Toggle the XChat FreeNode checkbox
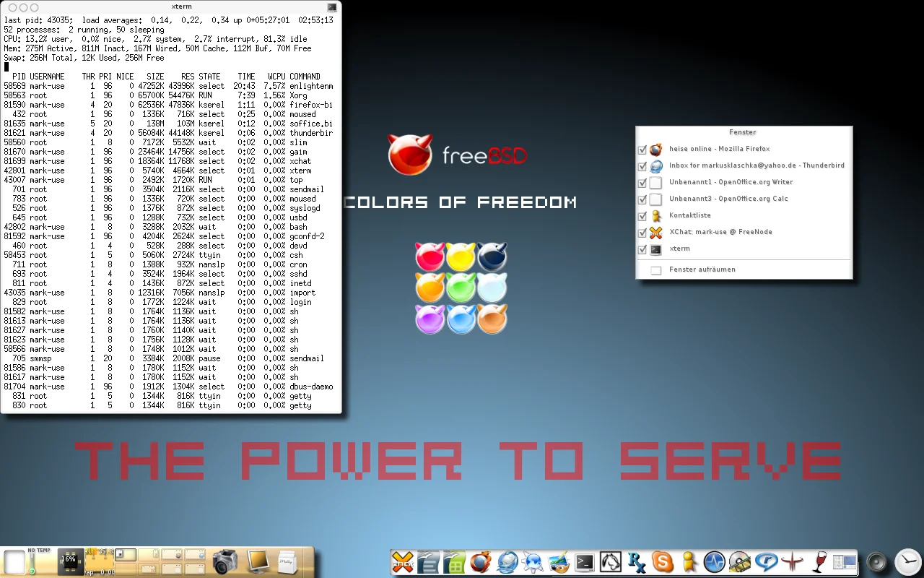 [x=642, y=233]
